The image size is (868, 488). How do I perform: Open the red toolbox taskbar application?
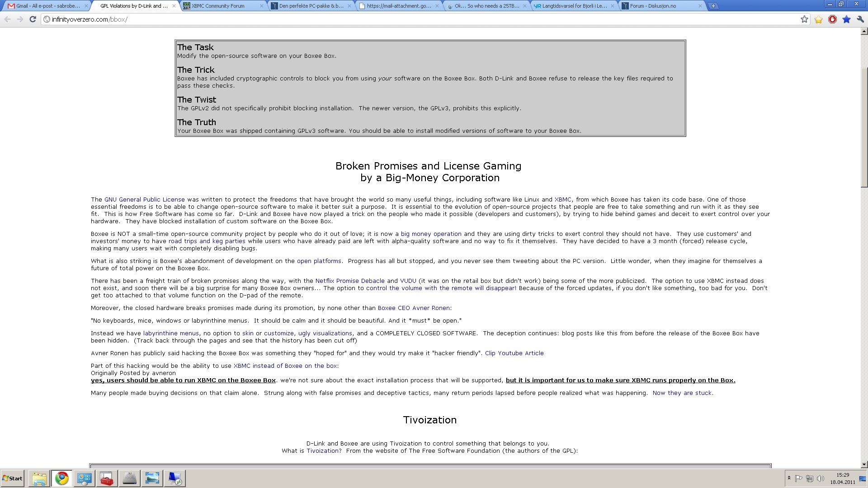pos(107,478)
